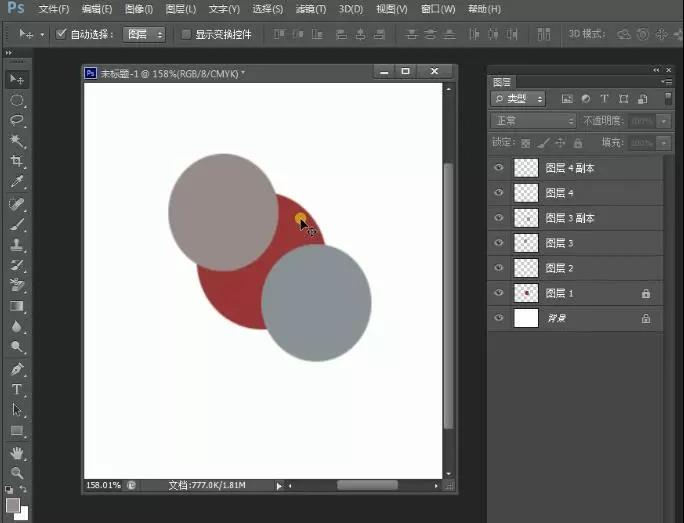Open the 图层(L) menu
The width and height of the screenshot is (684, 523).
point(181,9)
